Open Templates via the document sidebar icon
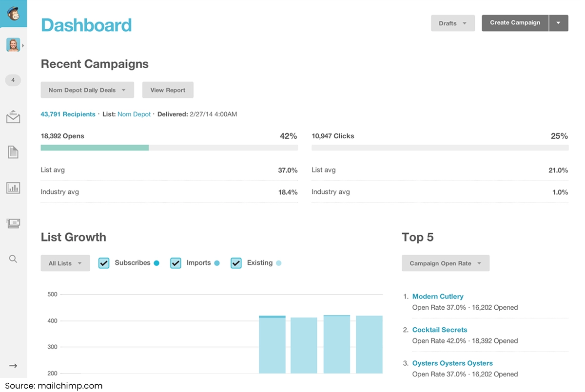 (13, 152)
